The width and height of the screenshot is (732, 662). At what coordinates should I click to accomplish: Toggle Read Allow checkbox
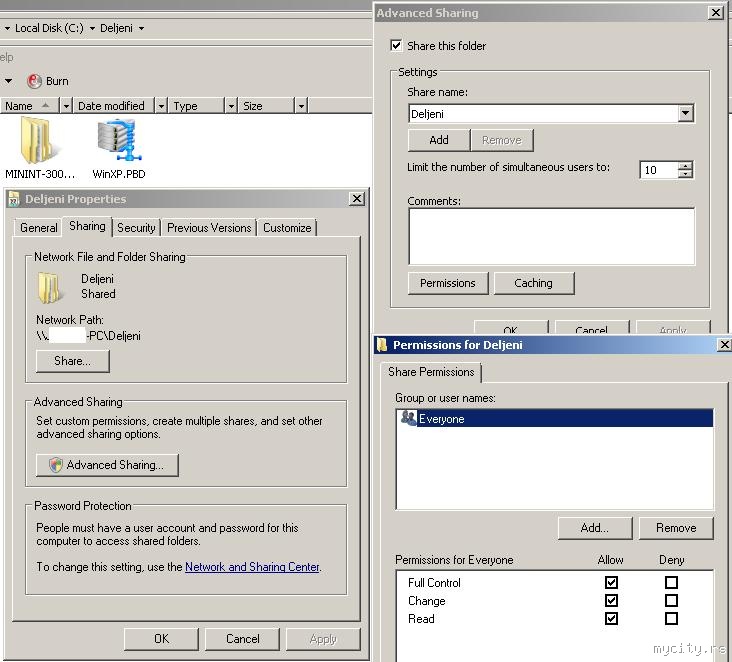(x=611, y=618)
